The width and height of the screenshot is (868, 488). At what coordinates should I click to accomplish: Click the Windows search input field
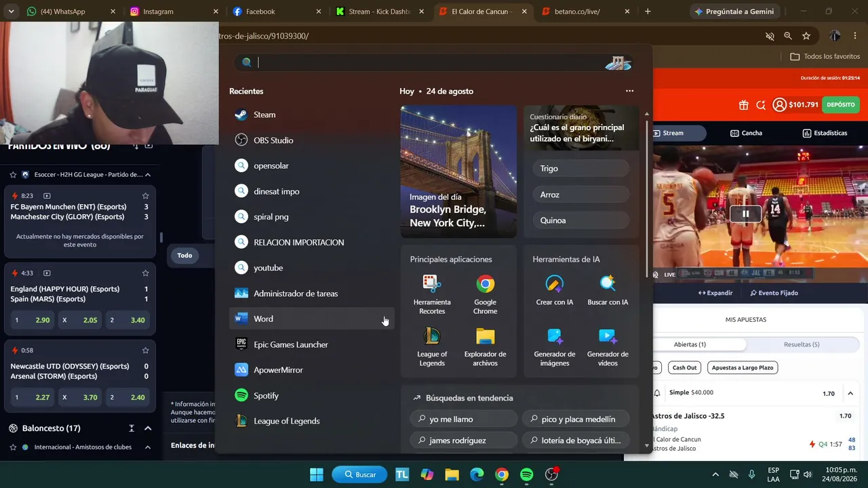[434, 63]
